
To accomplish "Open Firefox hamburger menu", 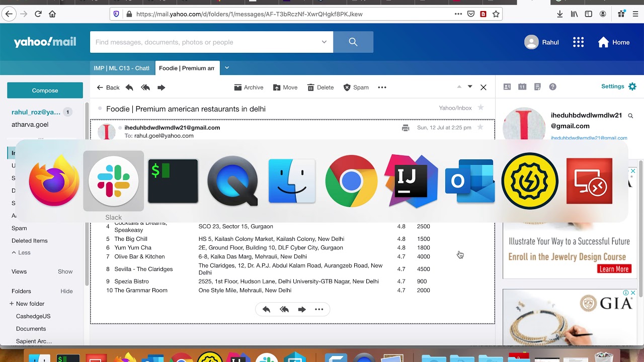I will (x=636, y=14).
